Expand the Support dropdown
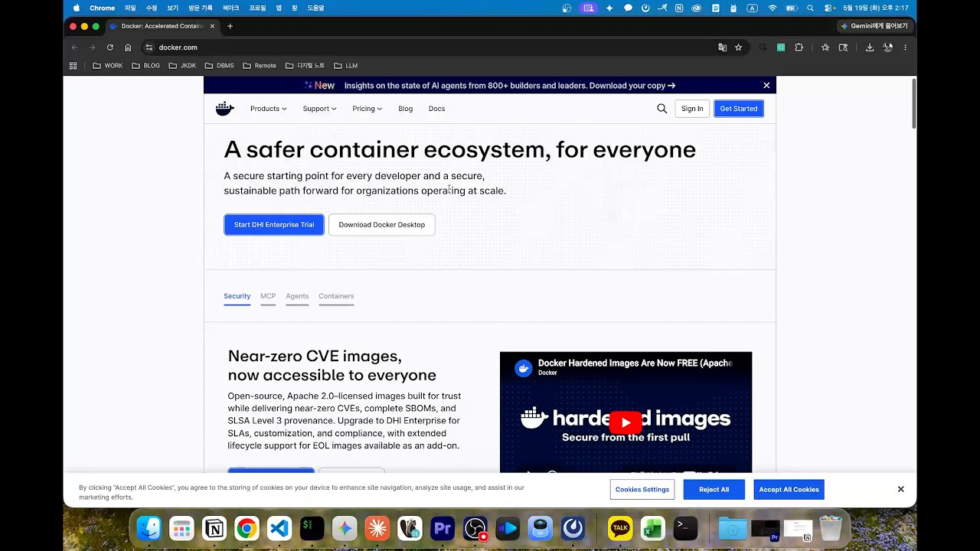Screen dimensions: 980x551 coord(319,109)
